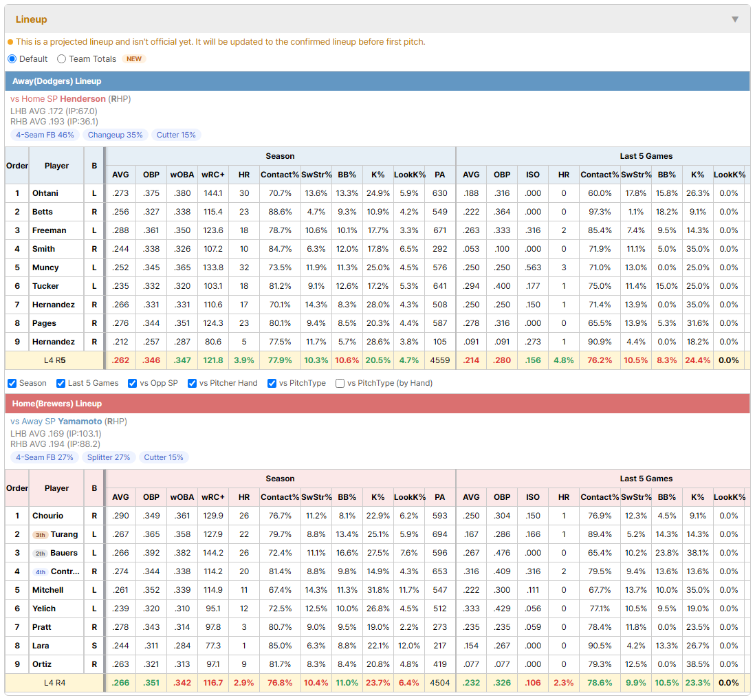Click Bauers' wRC+ value 144.2
This screenshot has width=755, height=700.
[213, 553]
